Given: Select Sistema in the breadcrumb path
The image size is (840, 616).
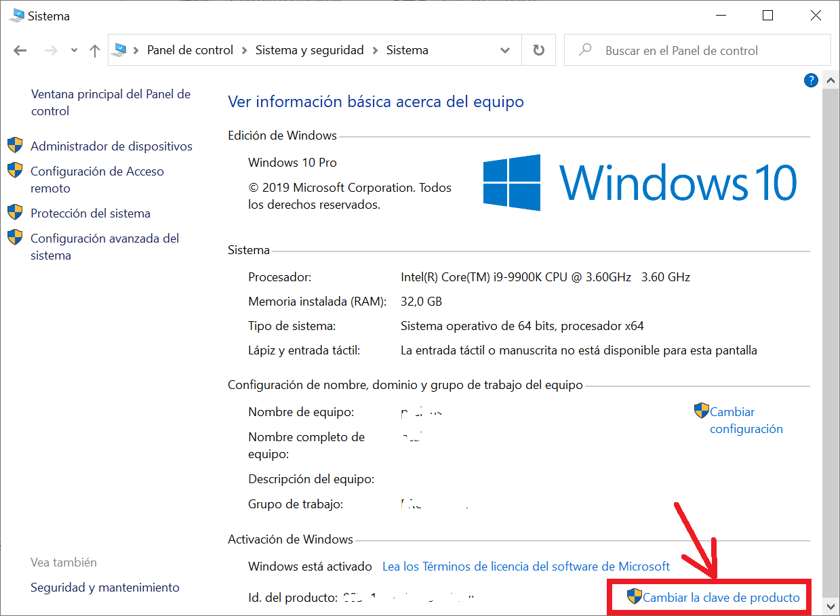Looking at the screenshot, I should click(x=407, y=49).
